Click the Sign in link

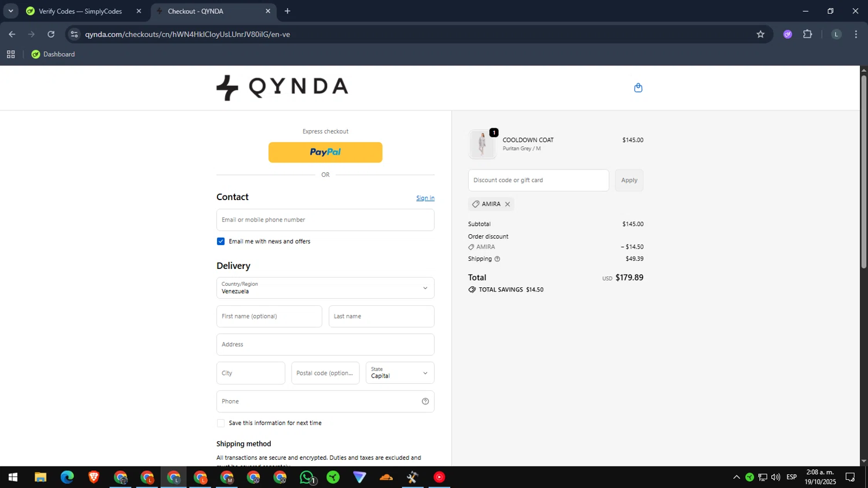click(x=425, y=198)
